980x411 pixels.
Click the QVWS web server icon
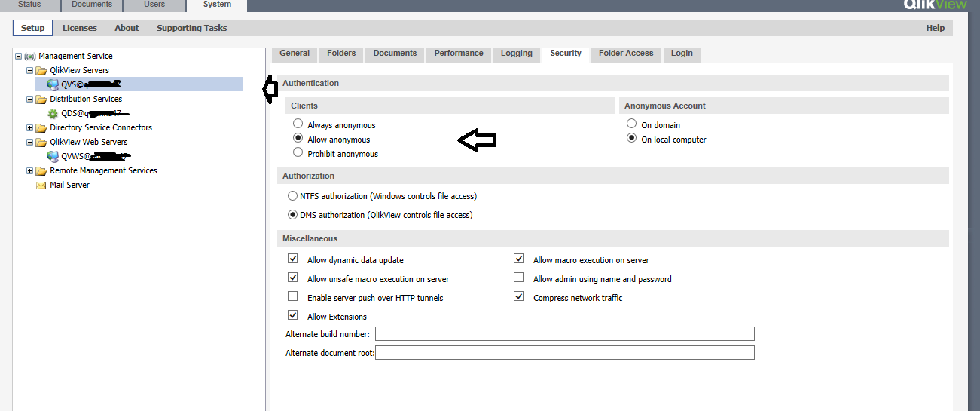point(53,156)
